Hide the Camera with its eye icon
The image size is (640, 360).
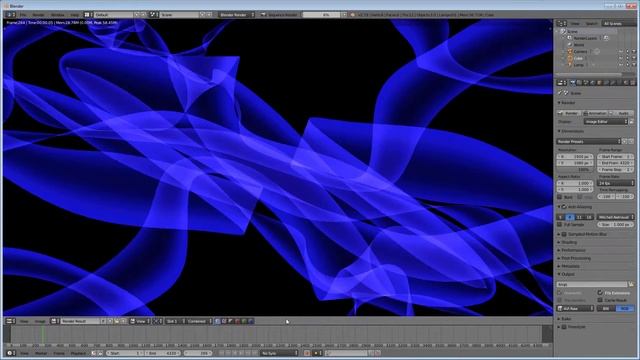(621, 51)
